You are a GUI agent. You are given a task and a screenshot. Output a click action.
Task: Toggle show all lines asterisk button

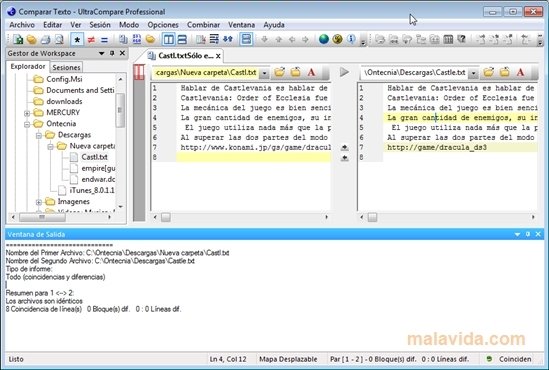pos(77,40)
